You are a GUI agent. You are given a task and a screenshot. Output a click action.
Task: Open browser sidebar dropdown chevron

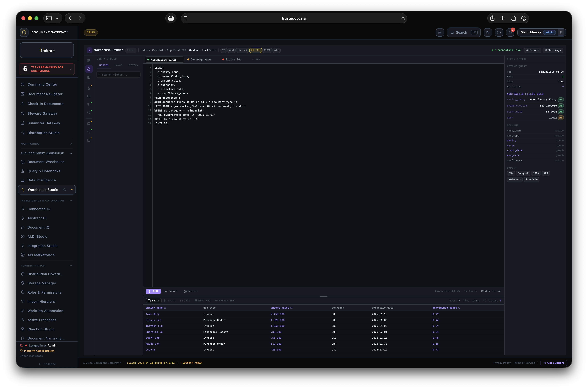click(57, 18)
